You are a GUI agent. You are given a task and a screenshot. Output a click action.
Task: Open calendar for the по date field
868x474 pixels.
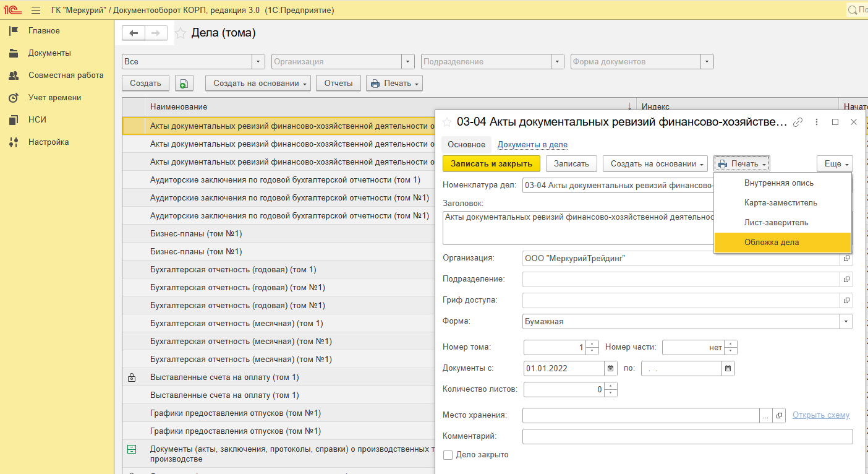click(x=728, y=368)
